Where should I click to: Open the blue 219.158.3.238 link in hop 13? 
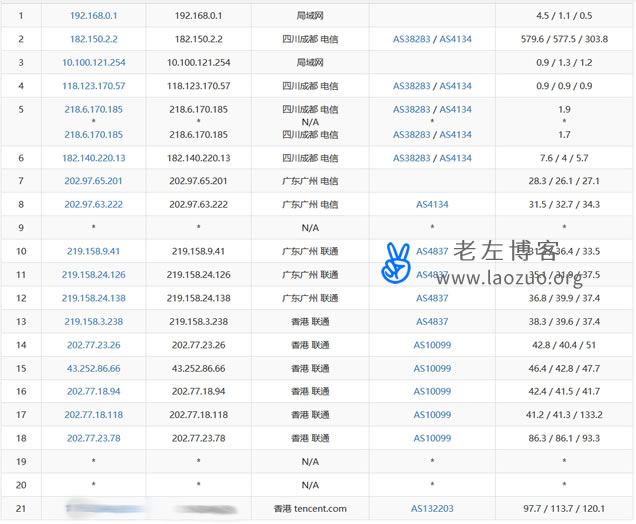pyautogui.click(x=93, y=322)
